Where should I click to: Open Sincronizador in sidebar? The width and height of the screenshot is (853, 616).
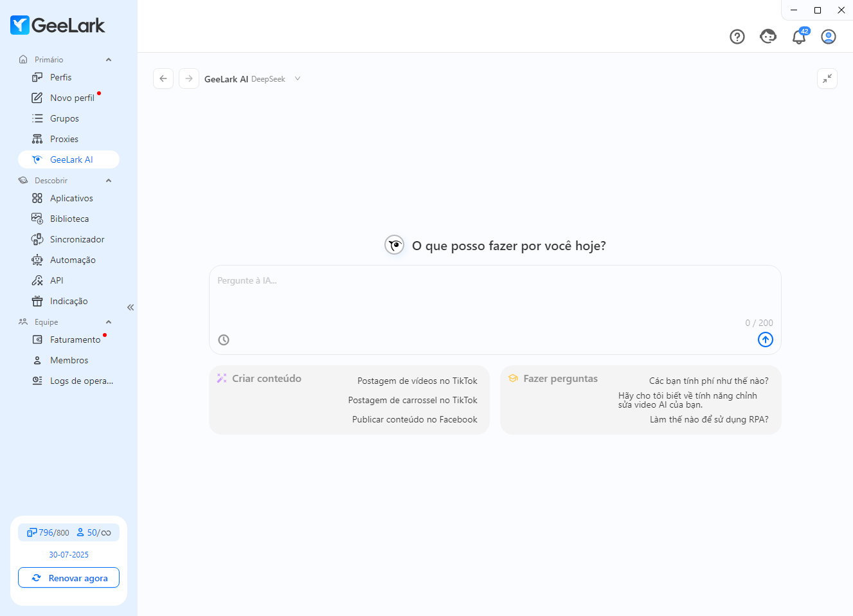(x=69, y=239)
